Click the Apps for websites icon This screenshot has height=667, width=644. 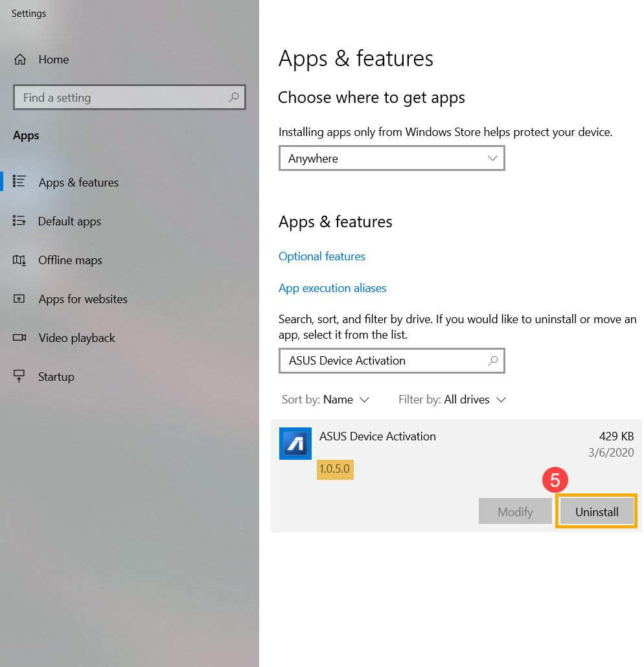(19, 299)
